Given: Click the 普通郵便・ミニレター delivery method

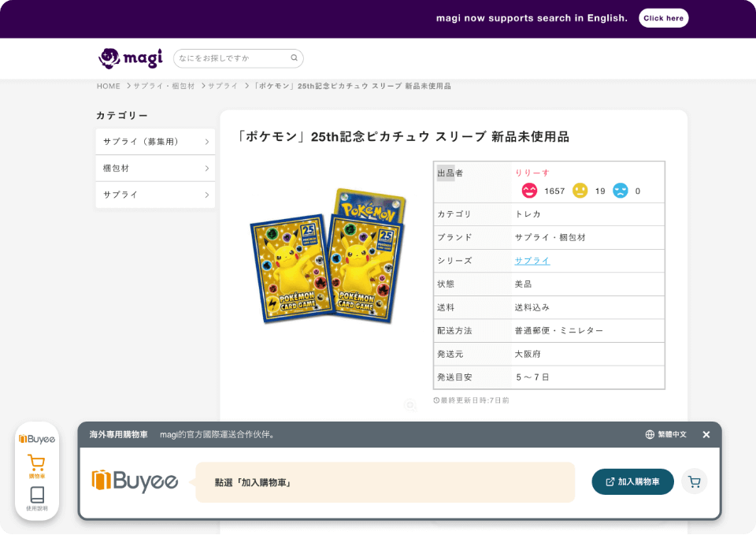Looking at the screenshot, I should click(x=559, y=331).
